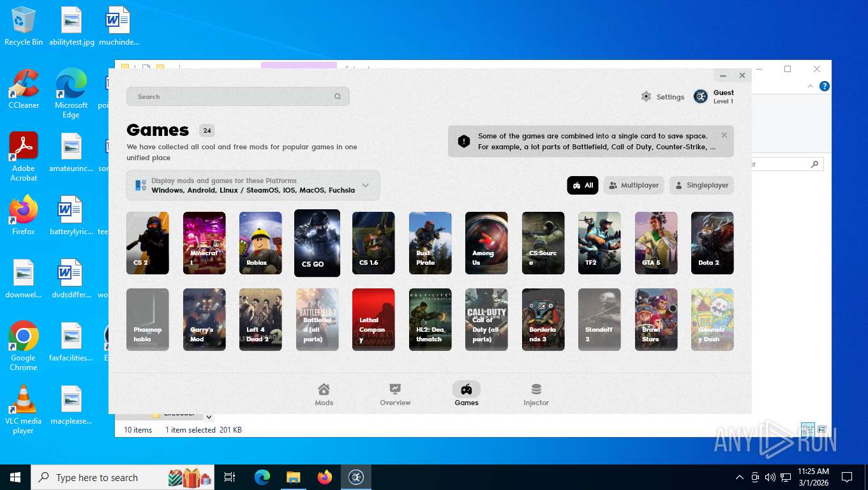Click the notice warning icon
Viewport: 868px width, 490px height.
(464, 141)
